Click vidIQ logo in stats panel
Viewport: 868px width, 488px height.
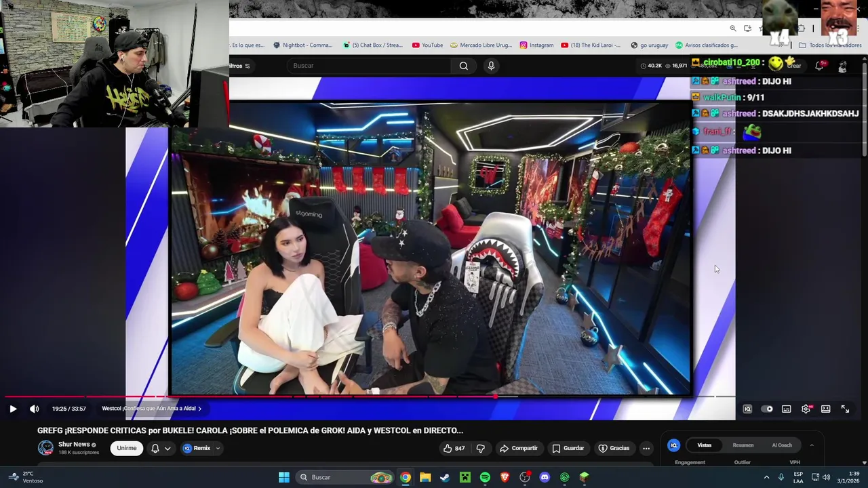point(674,445)
